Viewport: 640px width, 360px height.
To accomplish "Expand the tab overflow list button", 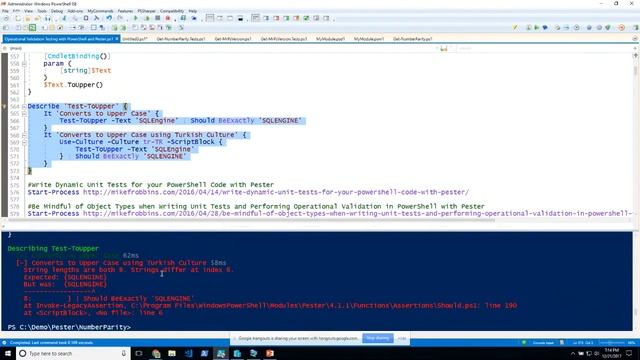I will coord(635,39).
